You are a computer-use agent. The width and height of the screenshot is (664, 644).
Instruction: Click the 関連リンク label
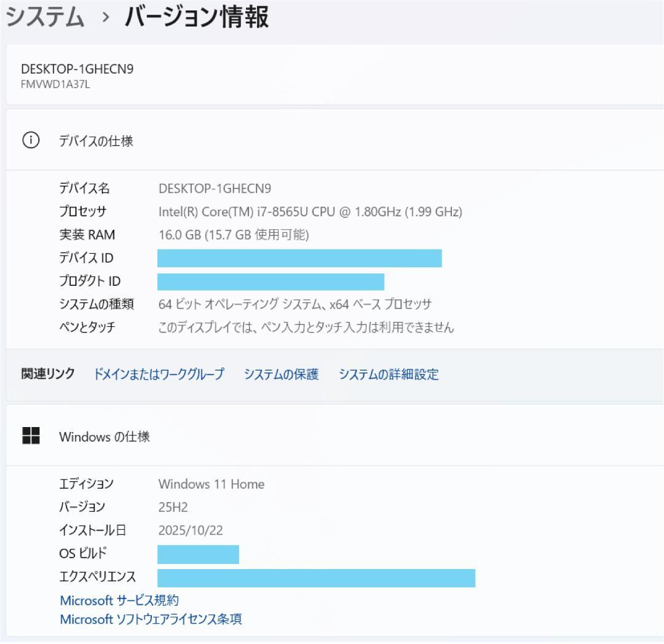[x=48, y=374]
